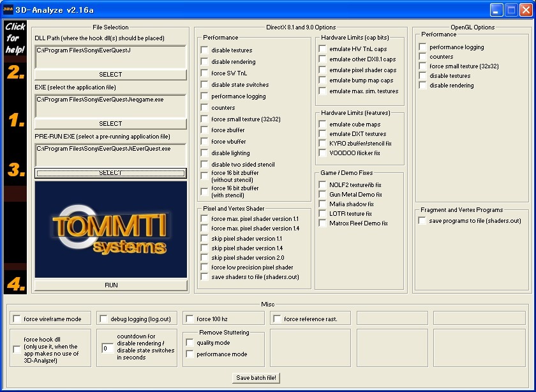Click the TOMMTI systems logo image
The height and width of the screenshot is (392, 536).
pyautogui.click(x=110, y=229)
